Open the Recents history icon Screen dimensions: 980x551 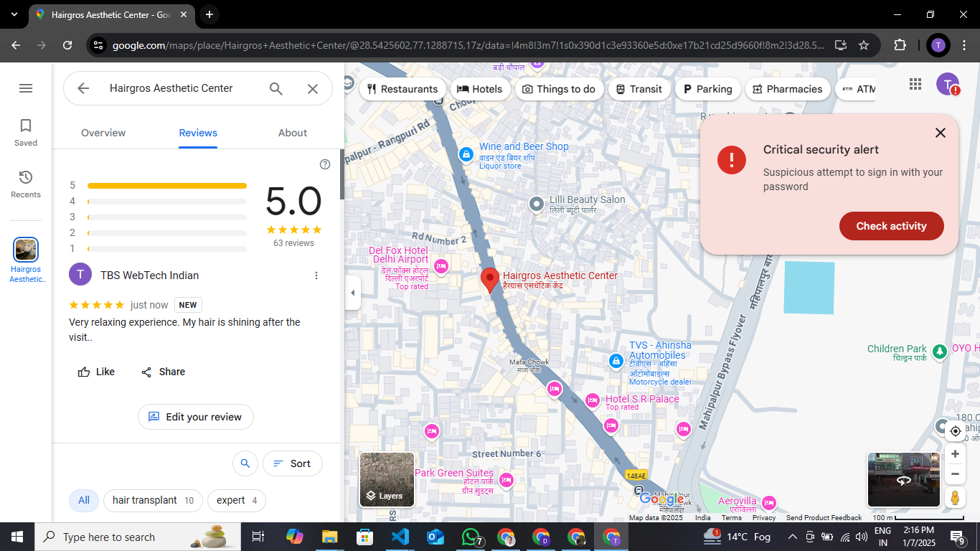coord(26,177)
